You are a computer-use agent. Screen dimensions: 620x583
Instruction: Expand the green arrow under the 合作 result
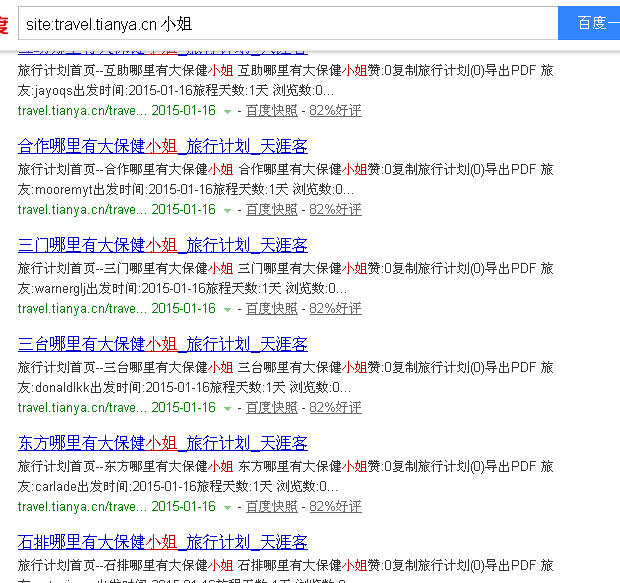(x=228, y=210)
